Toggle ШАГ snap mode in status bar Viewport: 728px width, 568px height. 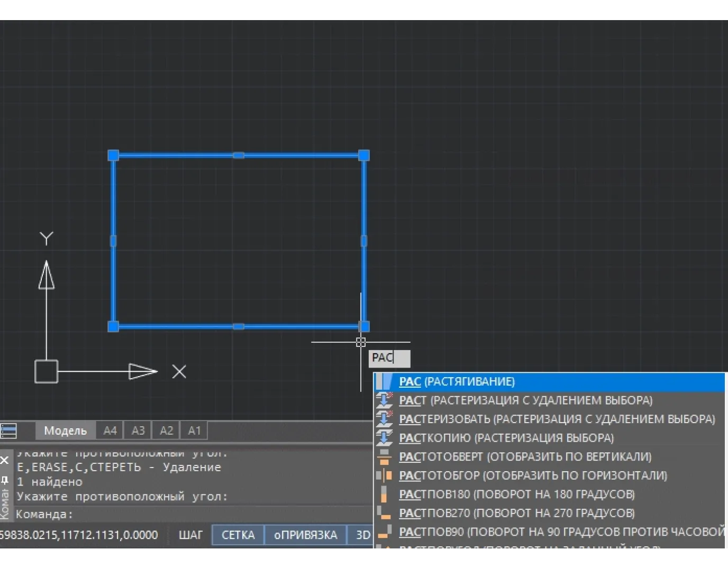[x=190, y=535]
